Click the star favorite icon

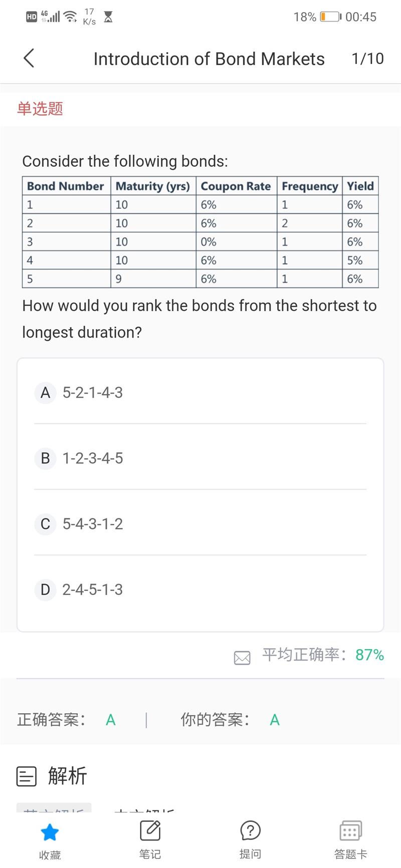pyautogui.click(x=50, y=832)
